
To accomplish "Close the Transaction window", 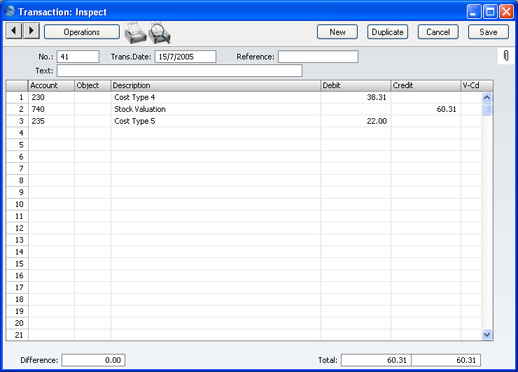I will (x=506, y=12).
